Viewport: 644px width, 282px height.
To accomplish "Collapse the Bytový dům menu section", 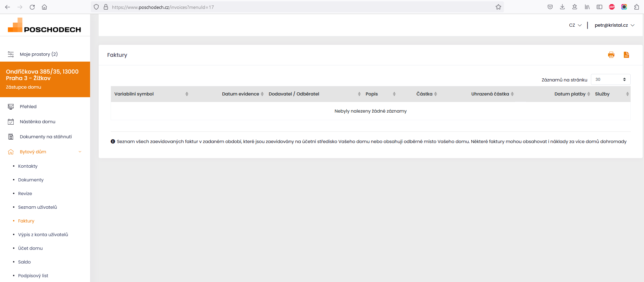I will click(x=80, y=152).
